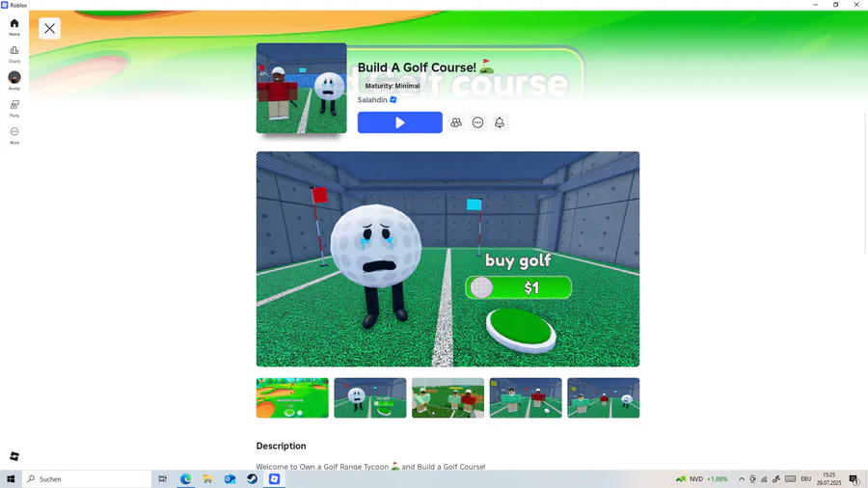Viewport: 868px width, 488px height.
Task: Open the Windows Start menu
Action: click(11, 479)
